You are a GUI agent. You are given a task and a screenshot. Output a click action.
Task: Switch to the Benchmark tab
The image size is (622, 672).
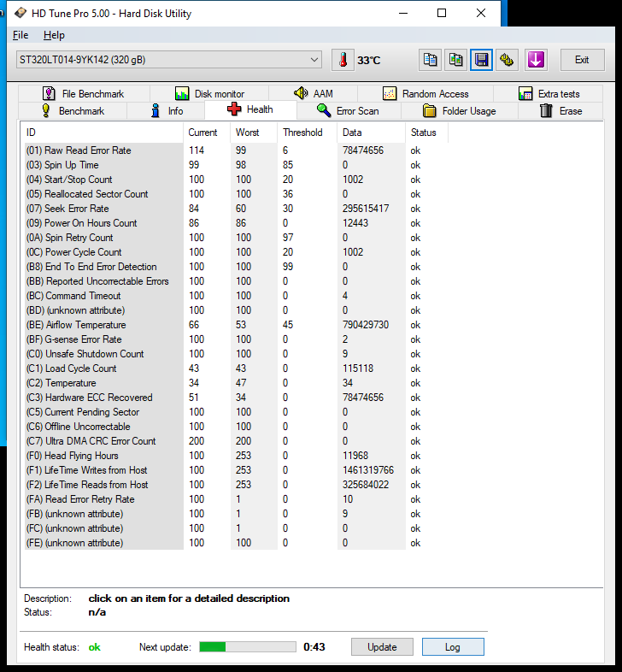(x=73, y=110)
